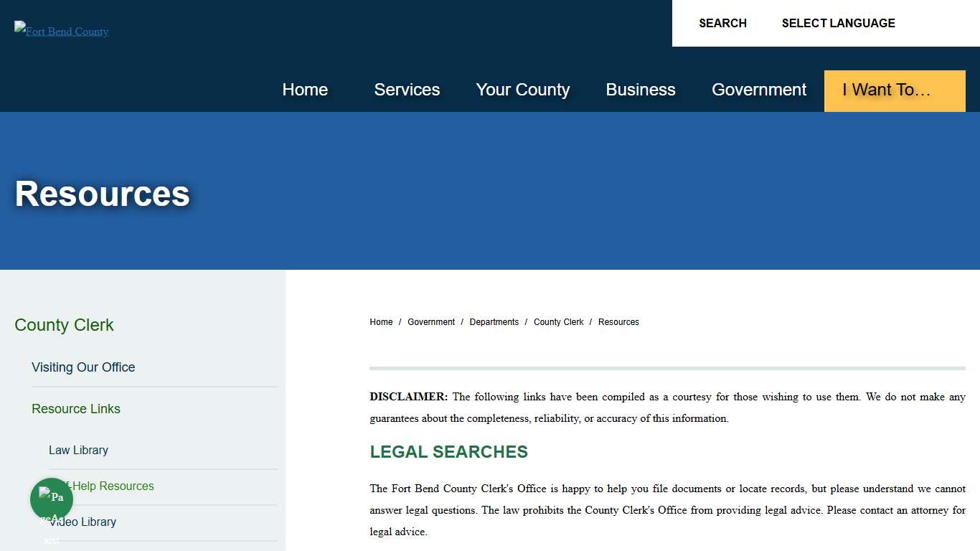
Task: Click County Clerk in the breadcrumb trail
Action: 559,322
